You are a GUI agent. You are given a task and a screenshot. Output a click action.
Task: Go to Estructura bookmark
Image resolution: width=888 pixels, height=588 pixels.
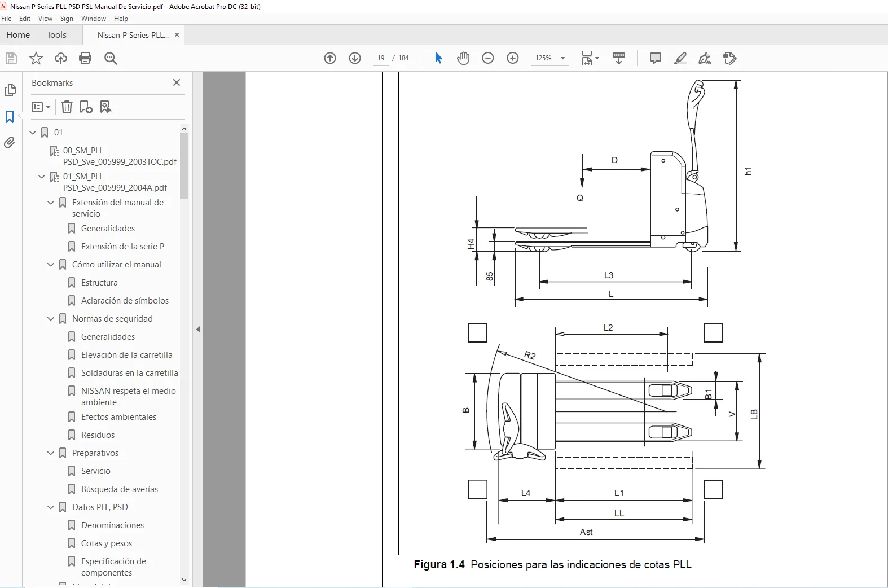pyautogui.click(x=99, y=283)
